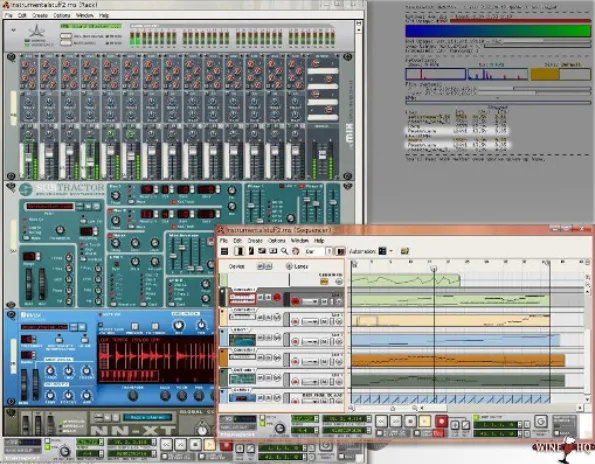The height and width of the screenshot is (464, 595).
Task: Click Subtractor patch browse button
Action: [88, 206]
